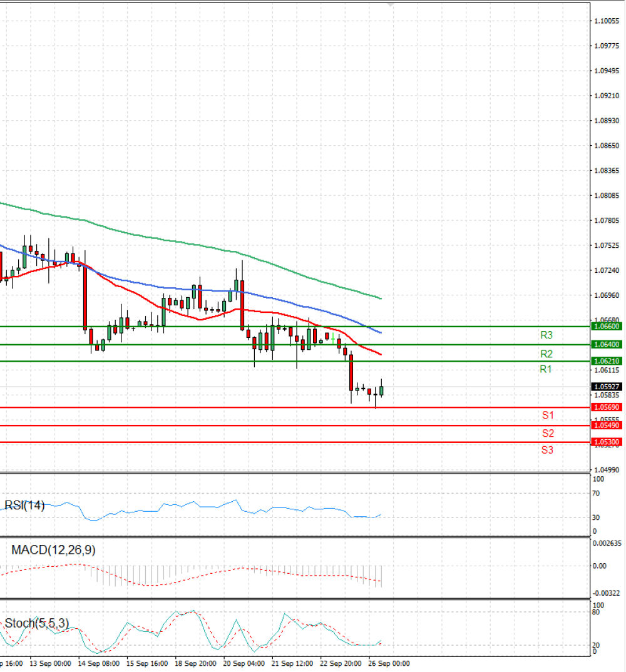
Task: Click the 1.07240 price axis value
Action: 607,270
